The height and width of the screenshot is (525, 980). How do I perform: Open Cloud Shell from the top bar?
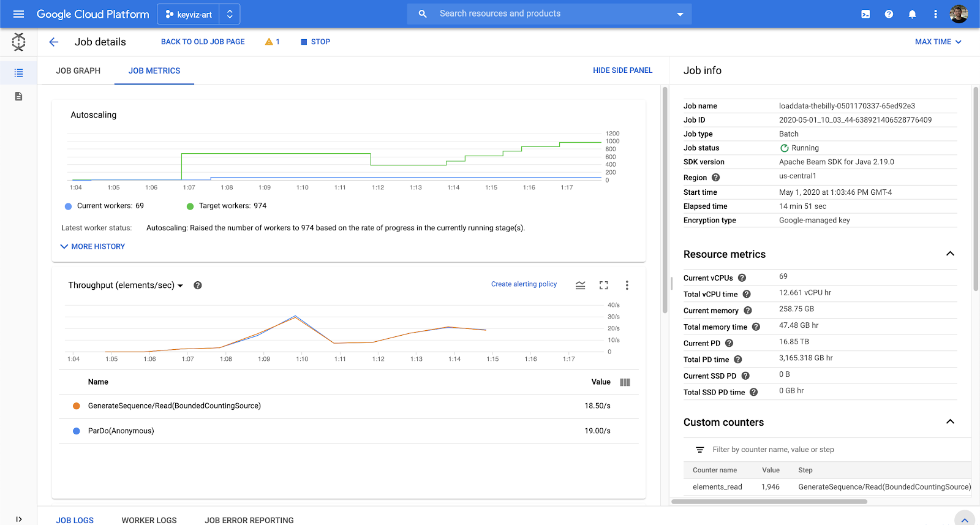[x=865, y=14]
